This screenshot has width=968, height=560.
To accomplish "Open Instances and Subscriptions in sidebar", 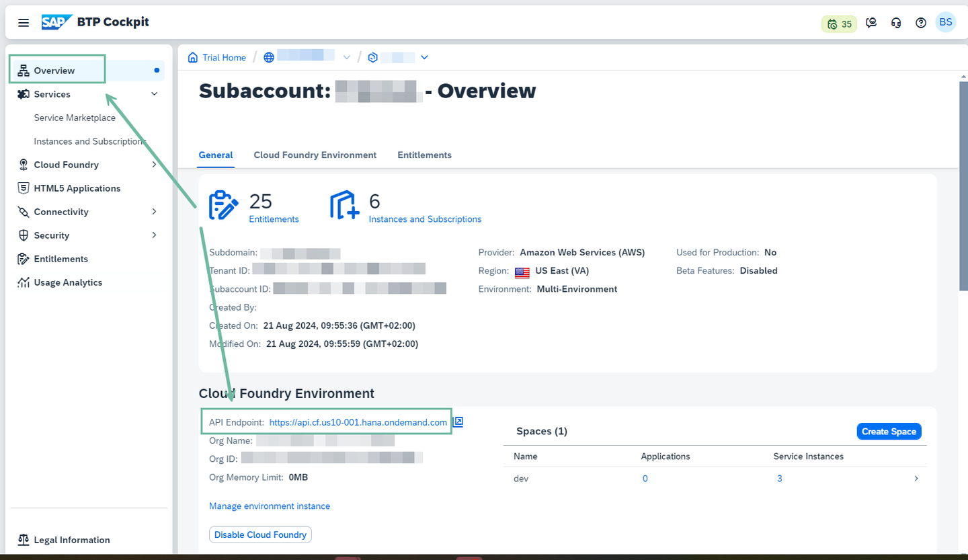I will [x=89, y=141].
